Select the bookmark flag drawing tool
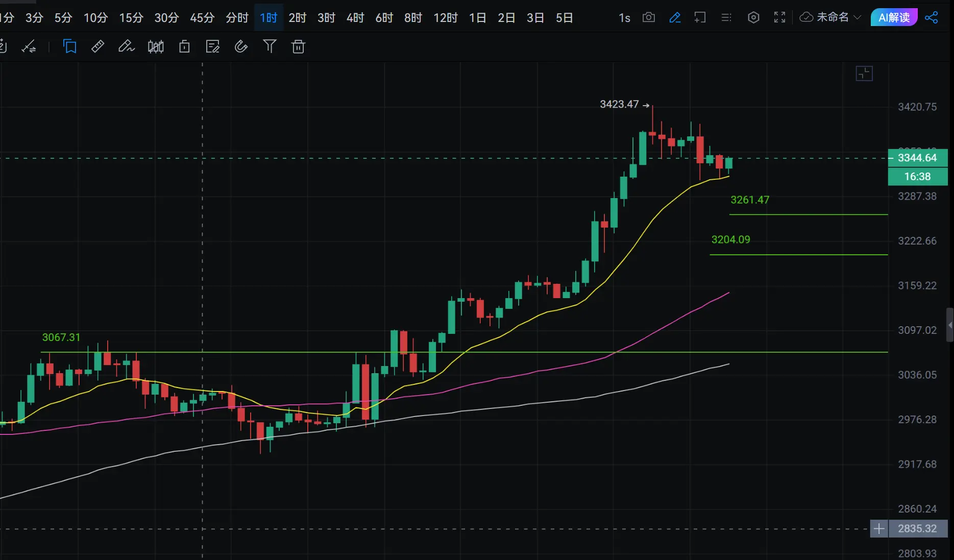Screen dimensions: 954x560 coord(70,47)
